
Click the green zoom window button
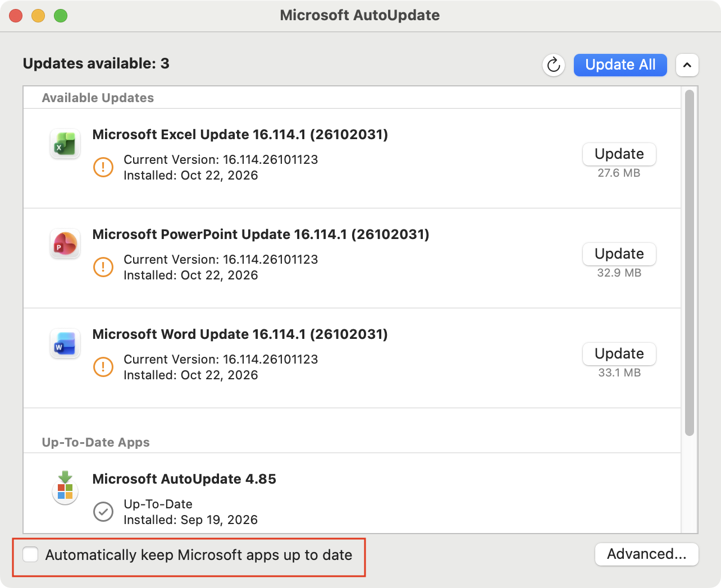coord(61,16)
